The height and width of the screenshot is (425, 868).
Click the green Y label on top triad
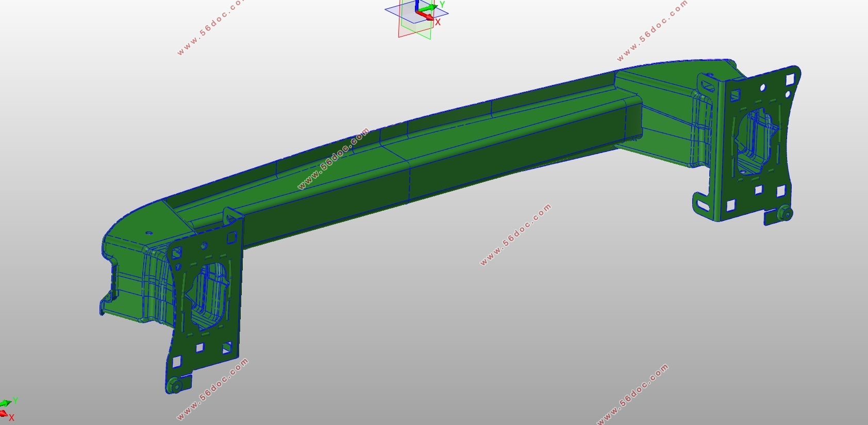tap(442, 4)
